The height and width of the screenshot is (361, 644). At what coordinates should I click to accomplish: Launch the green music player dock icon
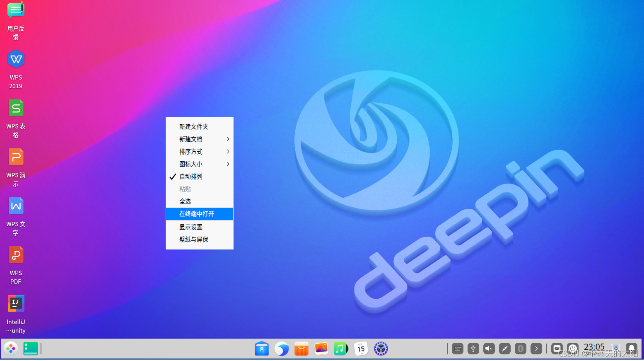(x=341, y=349)
